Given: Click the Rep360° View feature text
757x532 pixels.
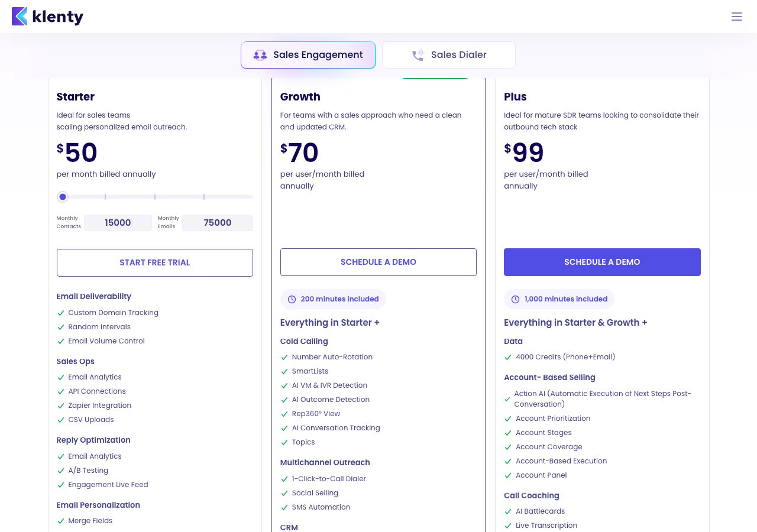Looking at the screenshot, I should pyautogui.click(x=316, y=414).
